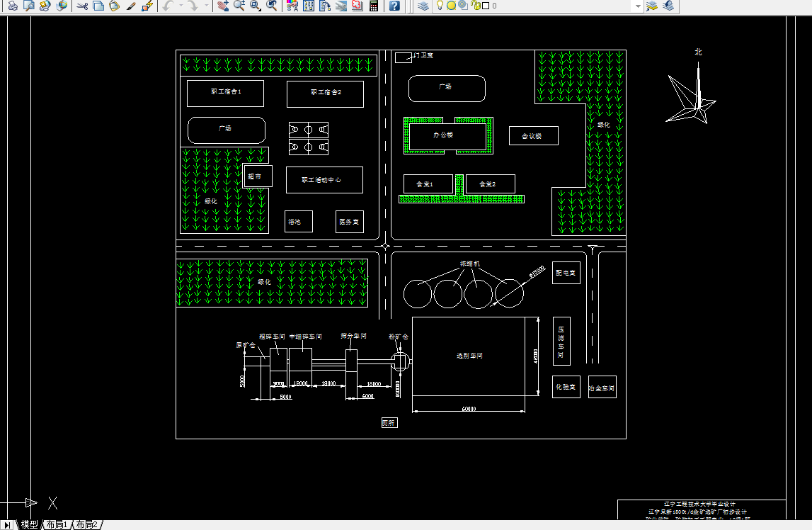Toggle layer 0 lock padlock

(476, 6)
